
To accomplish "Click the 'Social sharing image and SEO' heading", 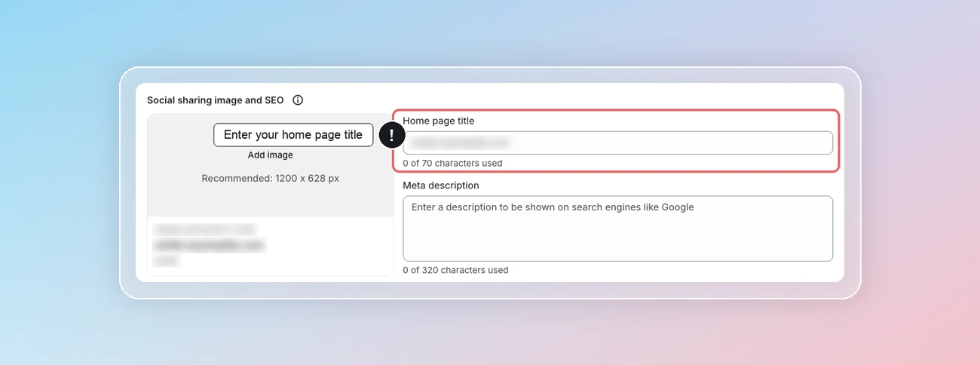I will click(x=216, y=100).
